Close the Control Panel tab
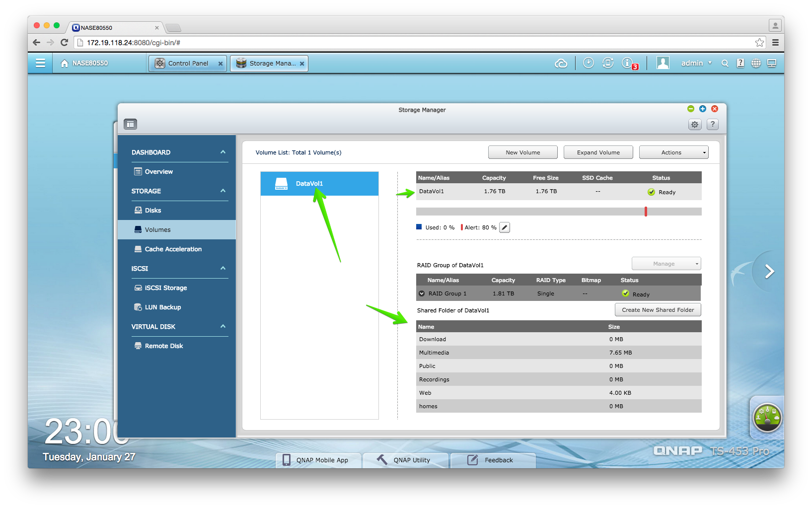The height and width of the screenshot is (508, 812). coord(221,64)
